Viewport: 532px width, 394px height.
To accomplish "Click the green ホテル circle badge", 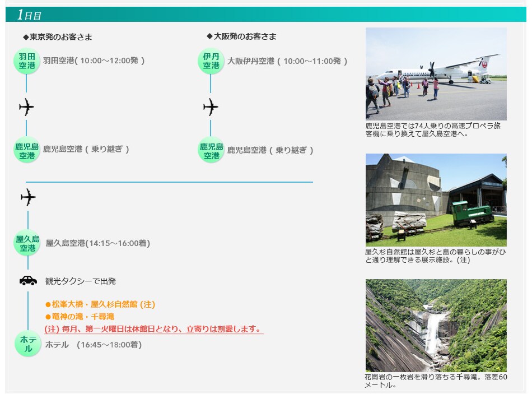I will pyautogui.click(x=27, y=344).
